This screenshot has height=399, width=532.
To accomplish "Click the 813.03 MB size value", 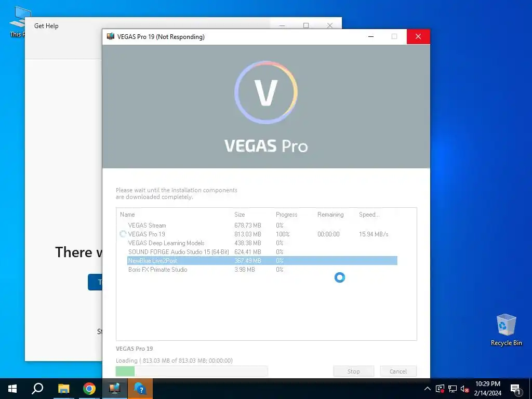I will (x=248, y=234).
